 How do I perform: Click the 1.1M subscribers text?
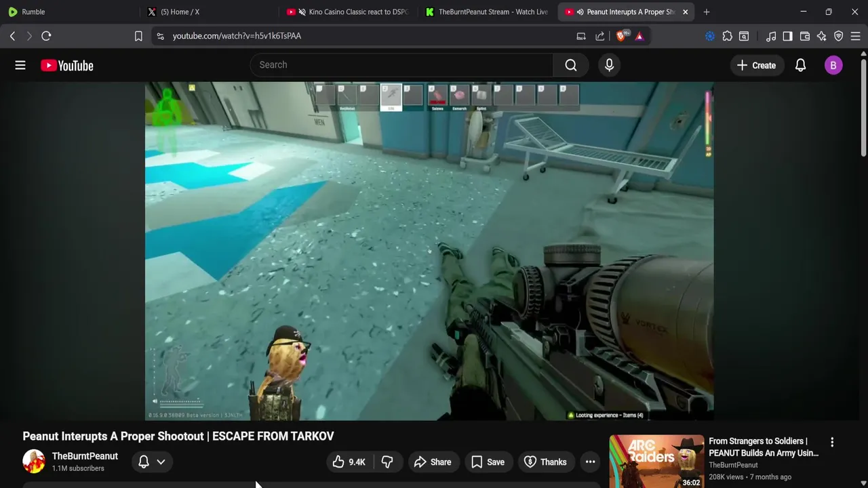(78, 468)
